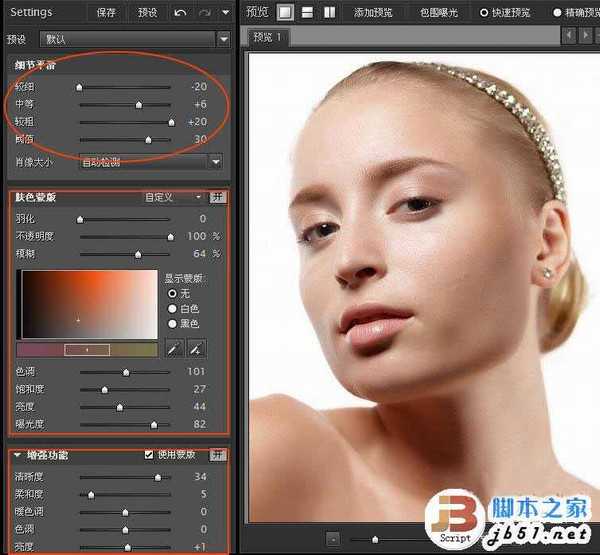Pick skin color with eyedropper tool
600x555 pixels.
173,349
